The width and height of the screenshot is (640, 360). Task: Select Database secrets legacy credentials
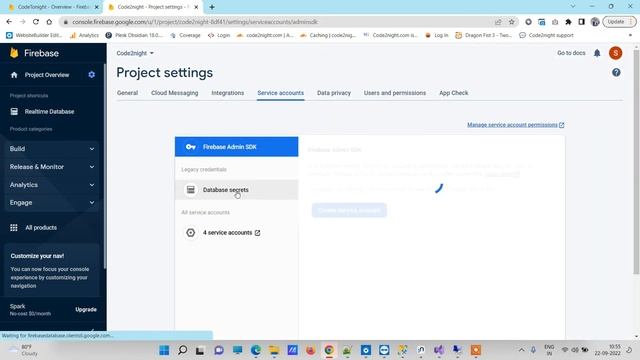tap(236, 190)
